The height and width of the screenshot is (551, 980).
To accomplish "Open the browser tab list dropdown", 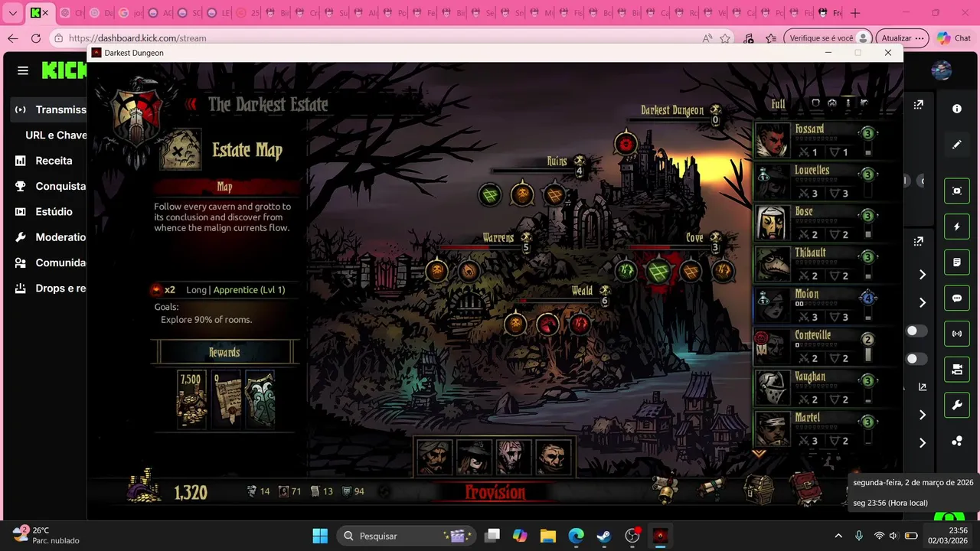I will 13,13.
